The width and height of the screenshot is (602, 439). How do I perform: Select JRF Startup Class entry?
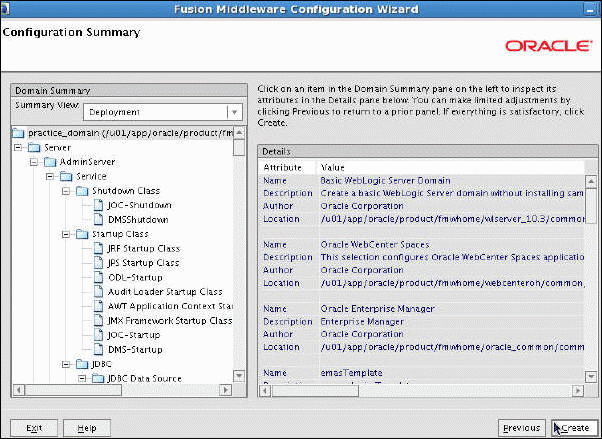(x=144, y=248)
